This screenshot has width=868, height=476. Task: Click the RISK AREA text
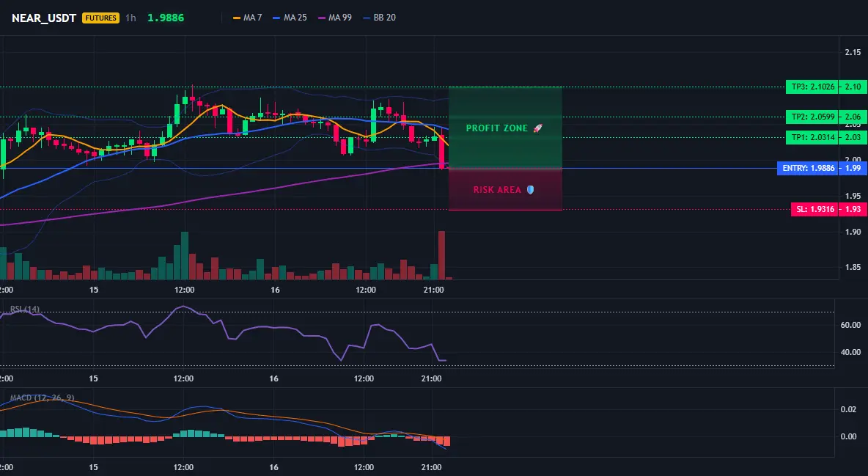coord(497,189)
